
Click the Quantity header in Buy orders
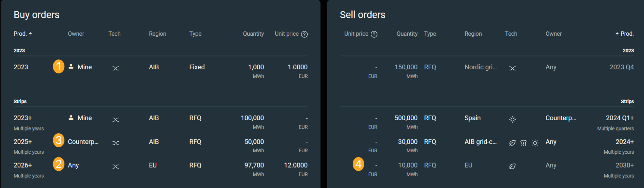tap(253, 34)
